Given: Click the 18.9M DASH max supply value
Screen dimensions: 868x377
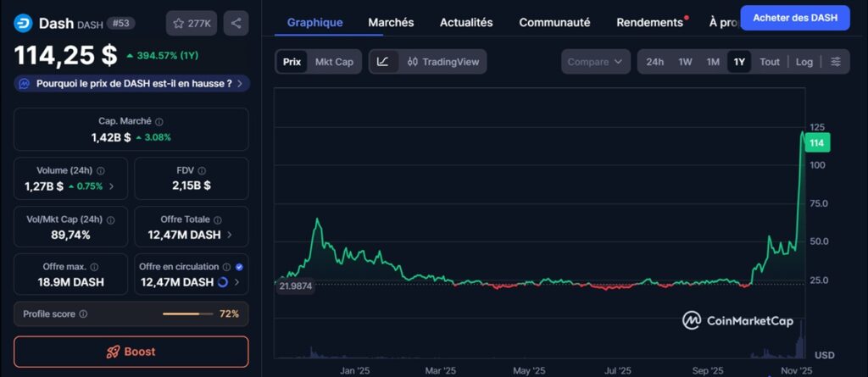Looking at the screenshot, I should pyautogui.click(x=71, y=282).
